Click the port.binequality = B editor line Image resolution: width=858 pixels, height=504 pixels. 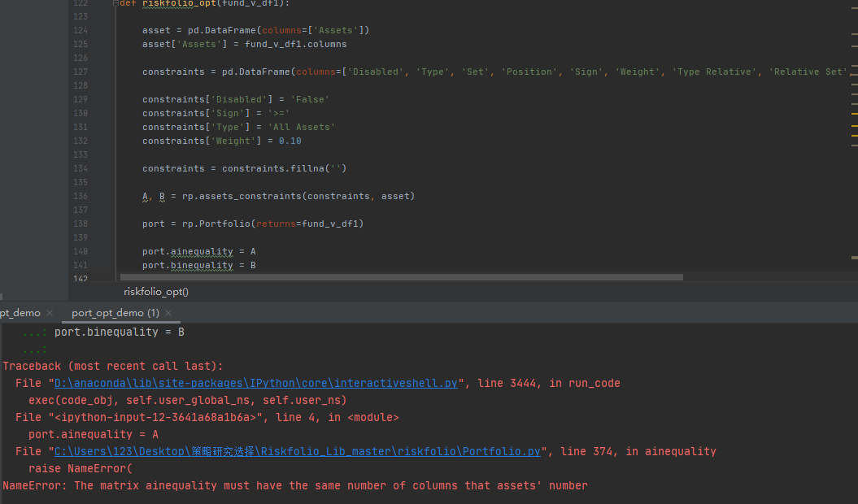coord(198,265)
